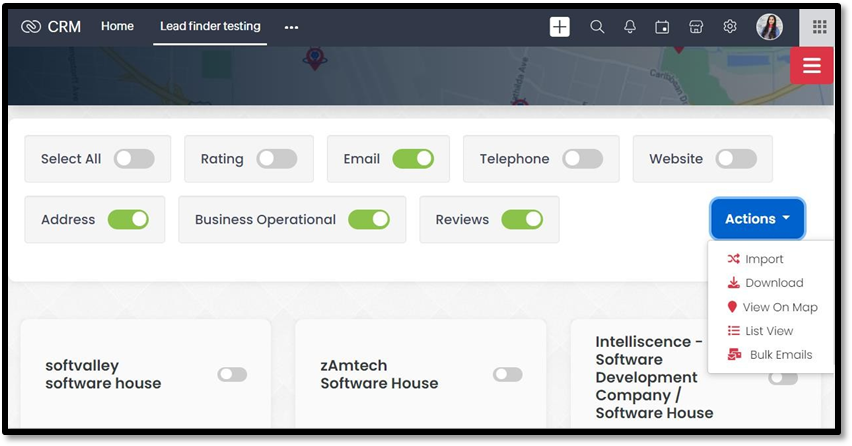
Task: Click the Business Operational label
Action: click(x=265, y=219)
